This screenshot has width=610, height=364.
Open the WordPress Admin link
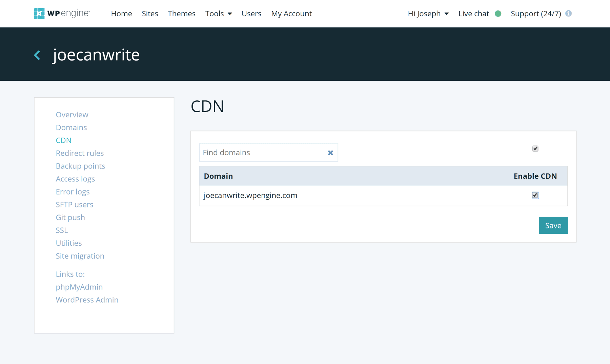87,300
